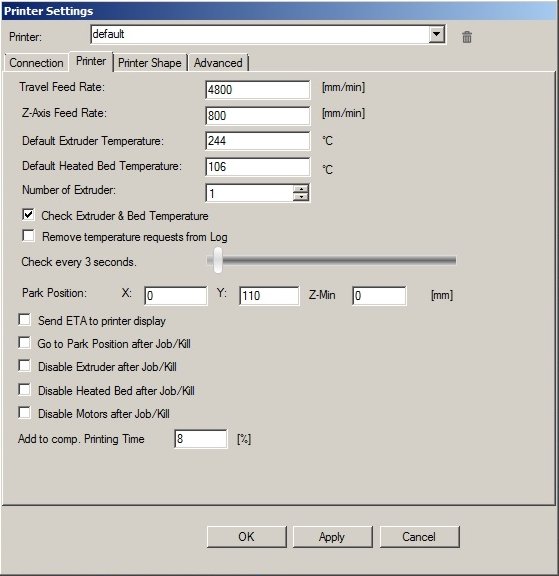Screen dimensions: 559x576
Task: Switch to the Connection tab
Action: pos(36,63)
